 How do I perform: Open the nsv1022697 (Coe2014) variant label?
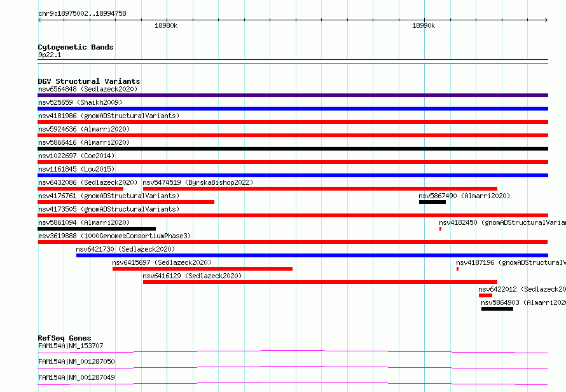click(76, 156)
